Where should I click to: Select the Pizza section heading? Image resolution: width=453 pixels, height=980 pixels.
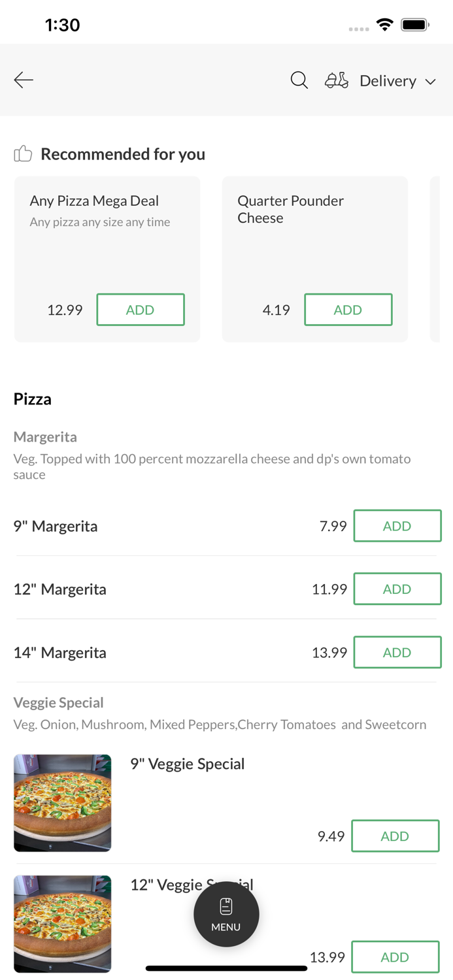point(32,399)
